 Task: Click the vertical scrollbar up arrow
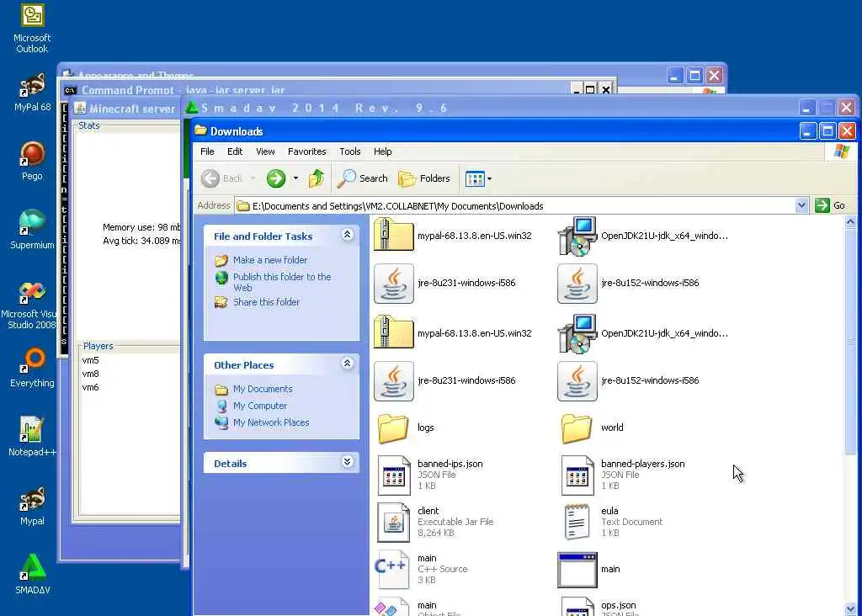click(x=850, y=222)
